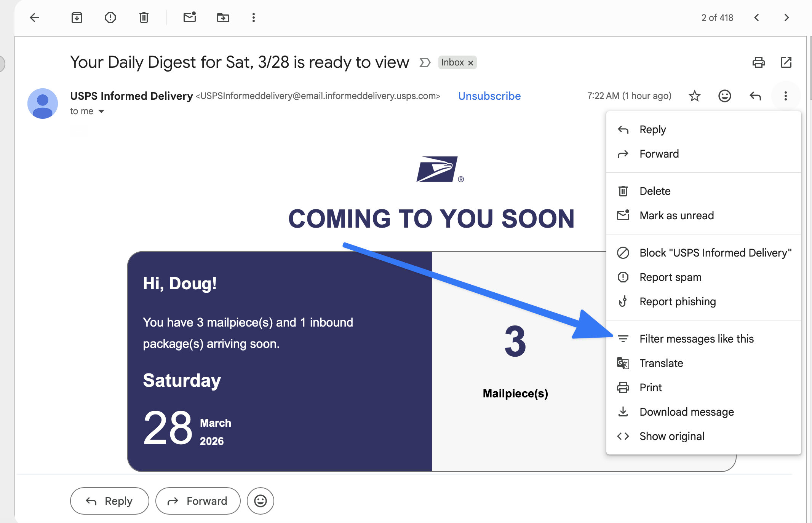This screenshot has height=523, width=812.
Task: Click the Unsubscribe link
Action: 489,96
